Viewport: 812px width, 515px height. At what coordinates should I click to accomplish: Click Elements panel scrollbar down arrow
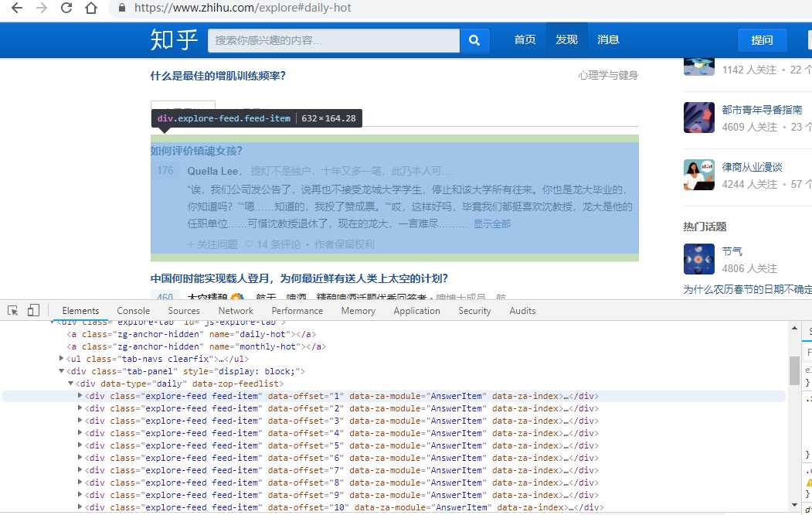794,505
